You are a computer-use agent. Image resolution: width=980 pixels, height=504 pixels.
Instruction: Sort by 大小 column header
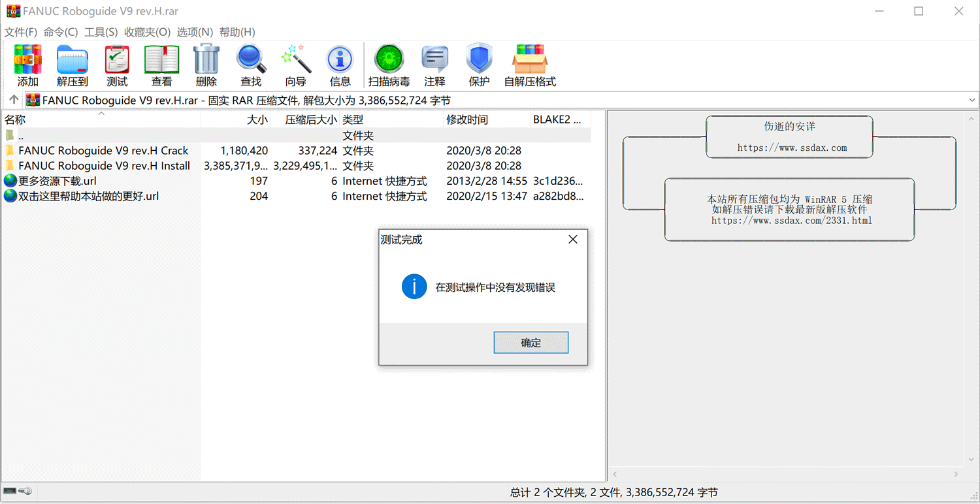point(236,119)
